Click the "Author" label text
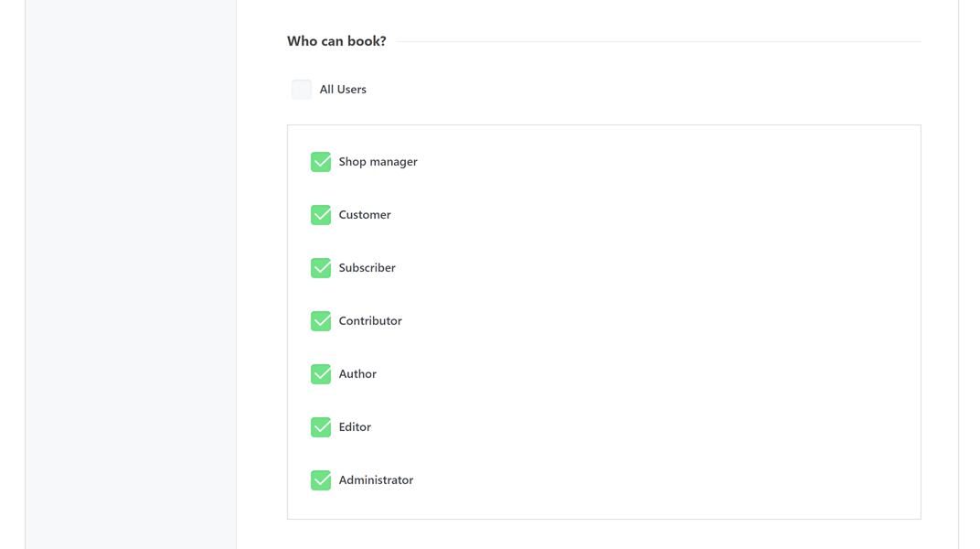 (x=357, y=374)
